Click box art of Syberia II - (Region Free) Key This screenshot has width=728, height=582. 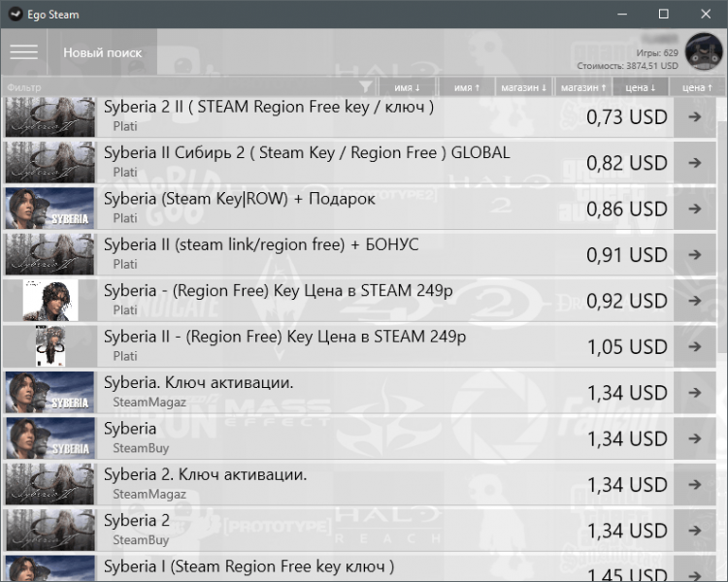[50, 346]
